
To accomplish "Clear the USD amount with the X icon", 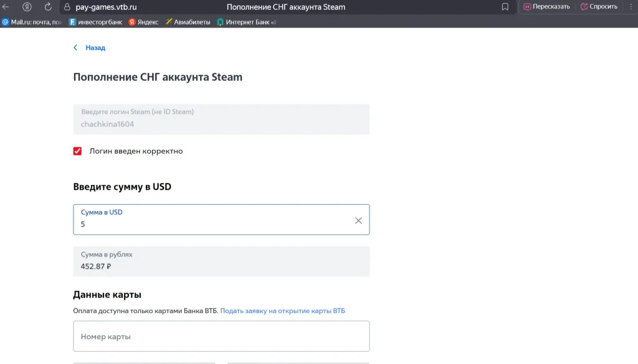I will coord(358,220).
